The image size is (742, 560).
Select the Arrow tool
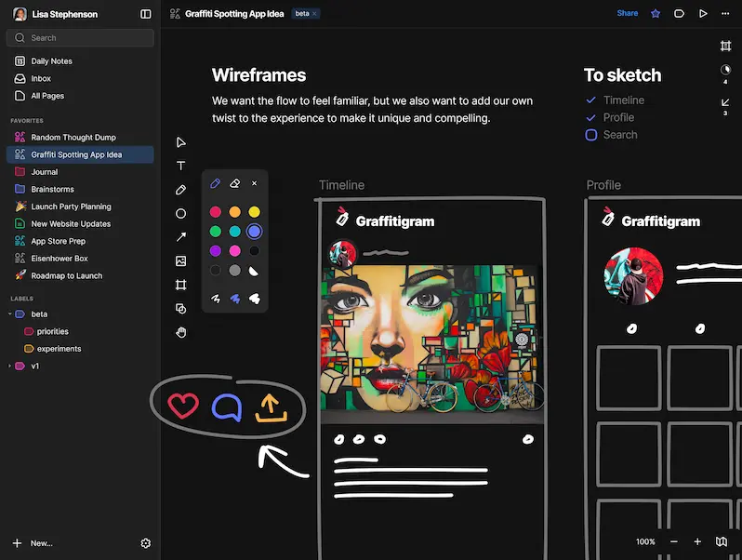(x=180, y=237)
